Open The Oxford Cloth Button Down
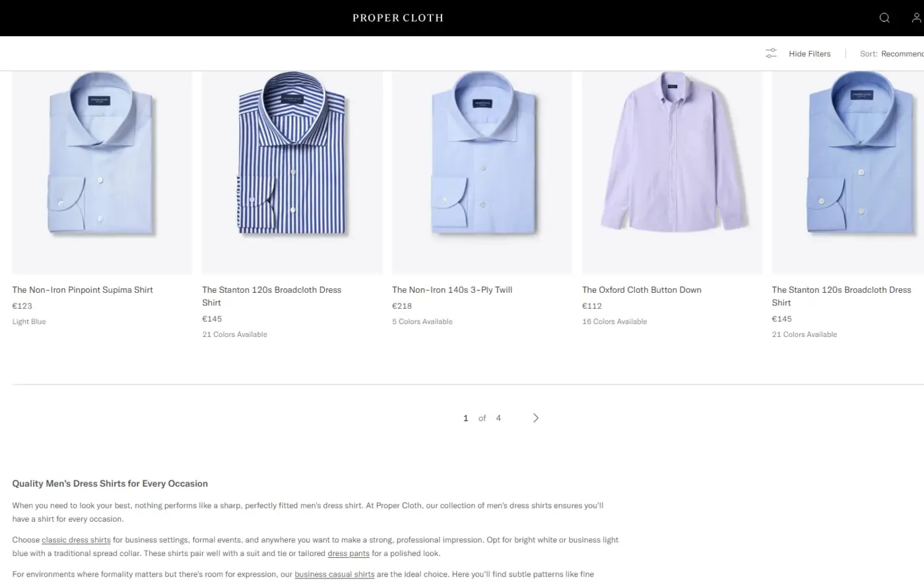924x583 pixels. pos(641,290)
